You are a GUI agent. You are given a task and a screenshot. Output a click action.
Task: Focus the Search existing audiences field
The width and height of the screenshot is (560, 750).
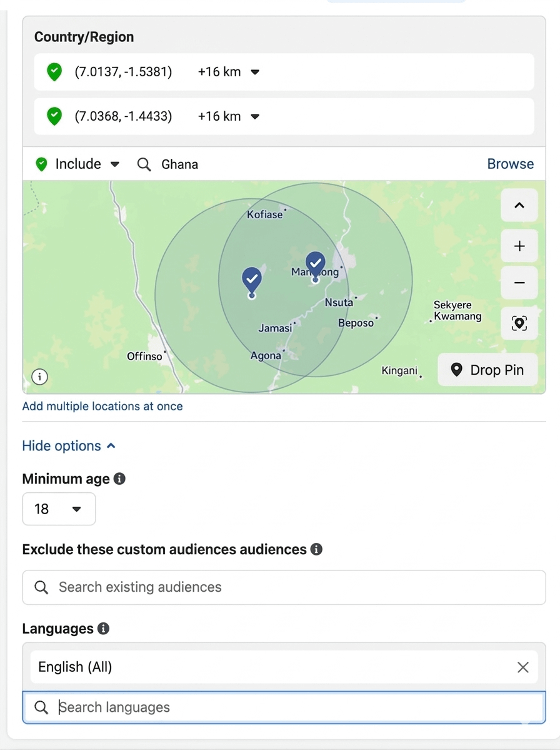click(x=284, y=587)
